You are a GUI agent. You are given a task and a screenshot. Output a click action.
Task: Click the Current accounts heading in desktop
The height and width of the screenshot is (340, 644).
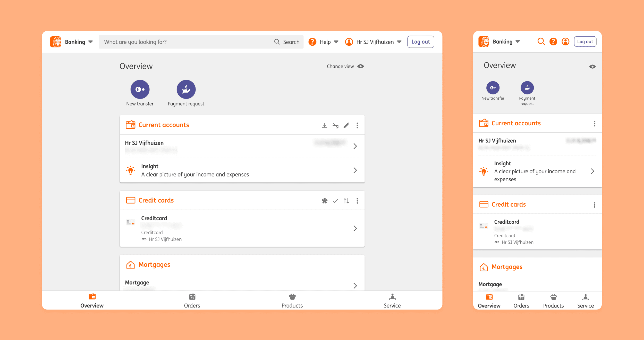point(164,125)
